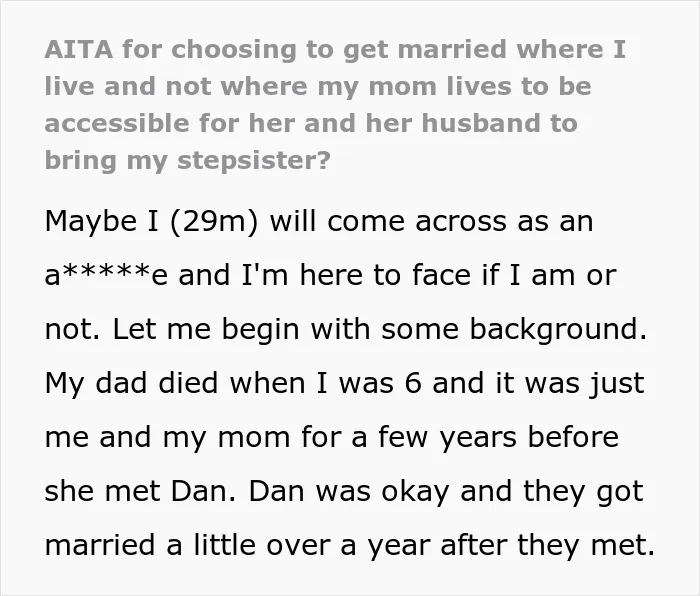Click 'Dan was okay' text
This screenshot has height=596, width=700.
coord(348,491)
